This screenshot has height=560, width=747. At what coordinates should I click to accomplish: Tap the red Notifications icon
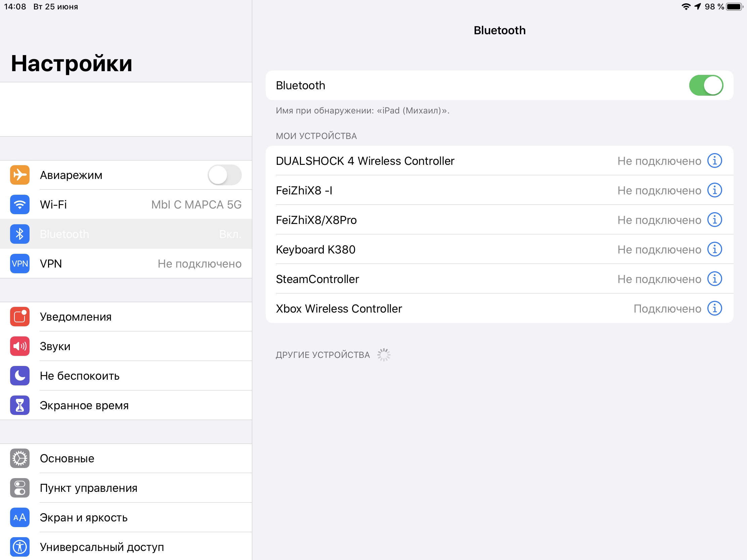click(19, 317)
